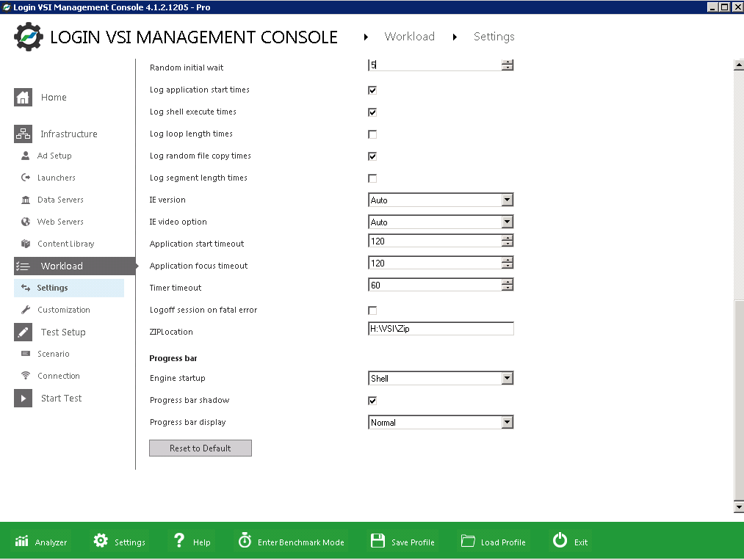The image size is (744, 560).
Task: Enable Log loop length times
Action: [x=372, y=134]
